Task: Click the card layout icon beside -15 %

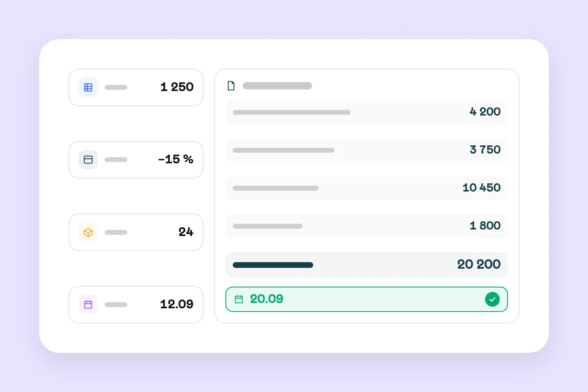Action: [88, 160]
